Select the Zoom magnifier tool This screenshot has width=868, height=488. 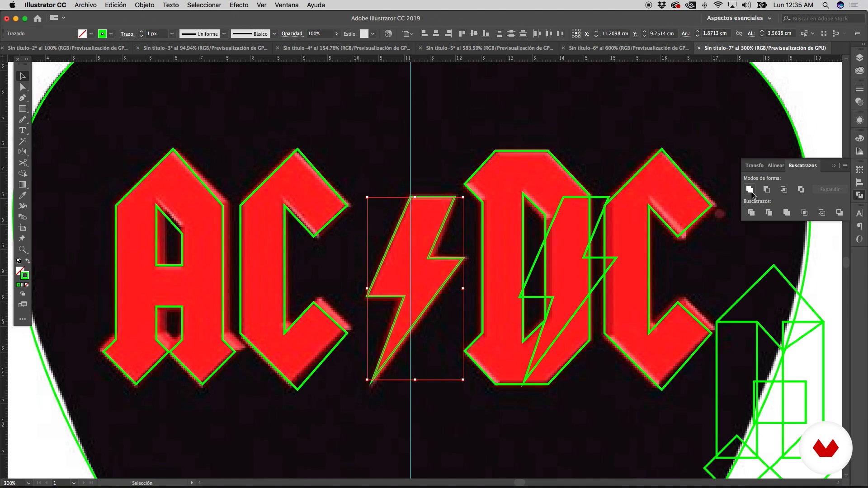(x=23, y=250)
